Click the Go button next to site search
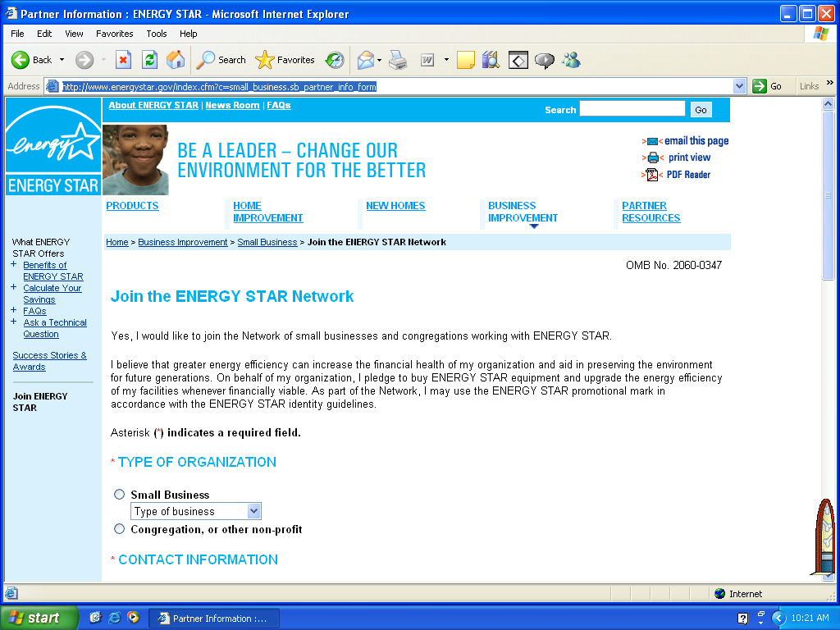840x630 pixels. [x=701, y=110]
